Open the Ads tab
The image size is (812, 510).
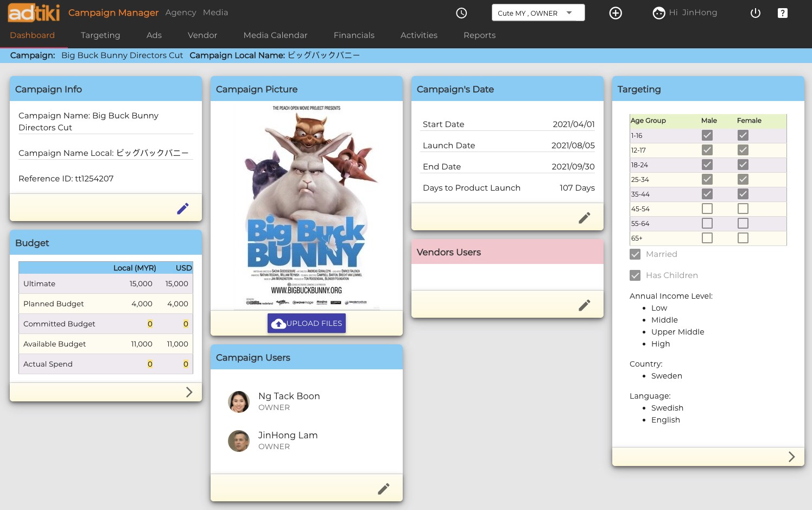coord(154,35)
